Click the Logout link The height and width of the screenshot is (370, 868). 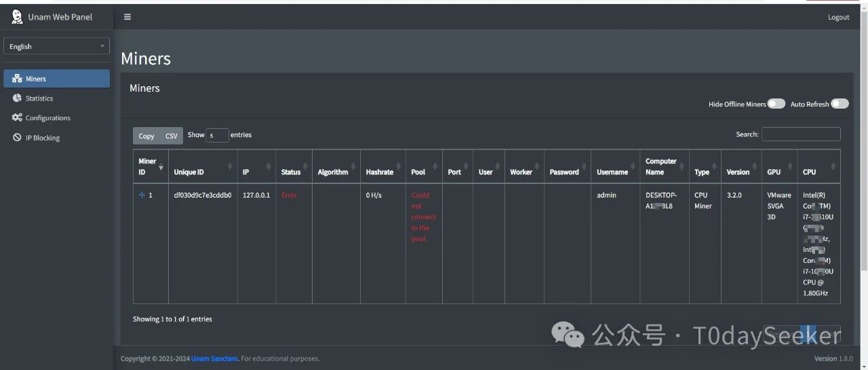coord(838,18)
